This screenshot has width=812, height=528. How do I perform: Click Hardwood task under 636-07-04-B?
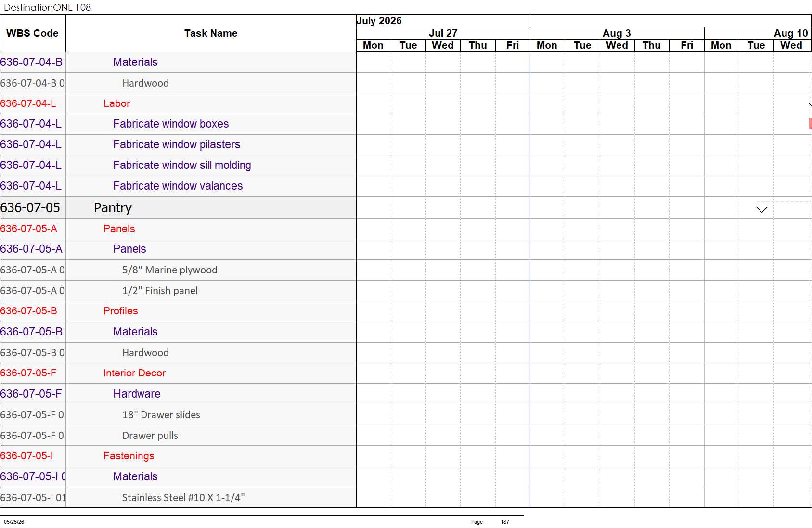click(145, 83)
